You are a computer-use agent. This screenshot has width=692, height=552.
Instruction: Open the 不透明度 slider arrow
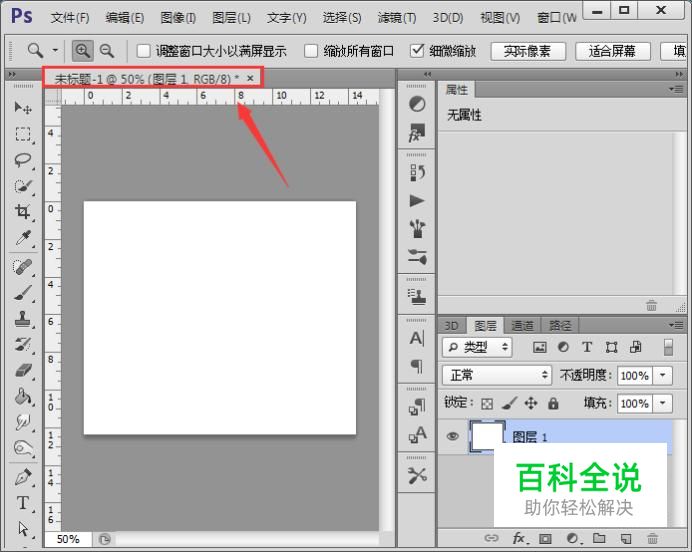(662, 376)
